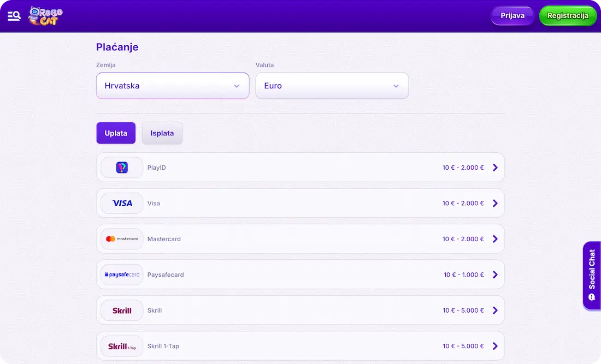Open the Social Chat side panel
601x364 pixels.
click(592, 276)
